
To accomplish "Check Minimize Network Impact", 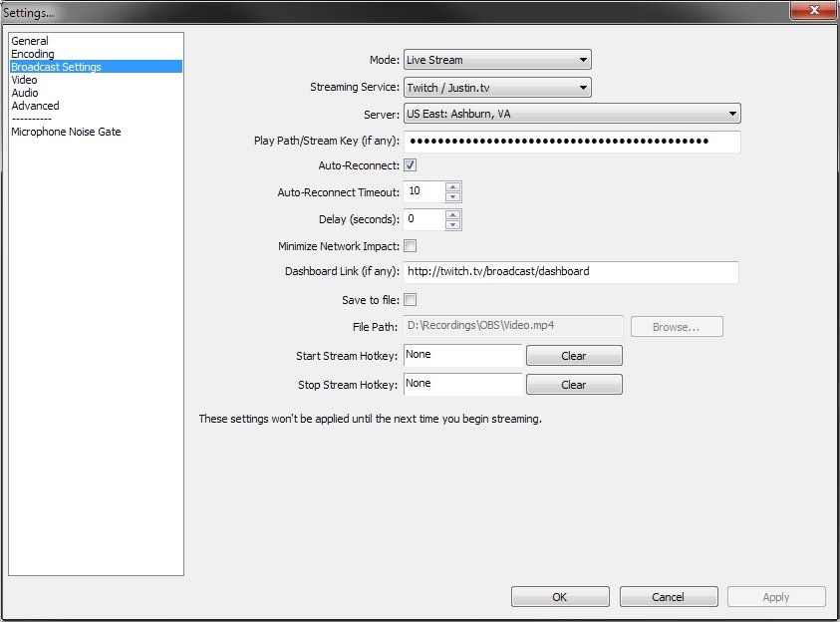I will pyautogui.click(x=410, y=245).
